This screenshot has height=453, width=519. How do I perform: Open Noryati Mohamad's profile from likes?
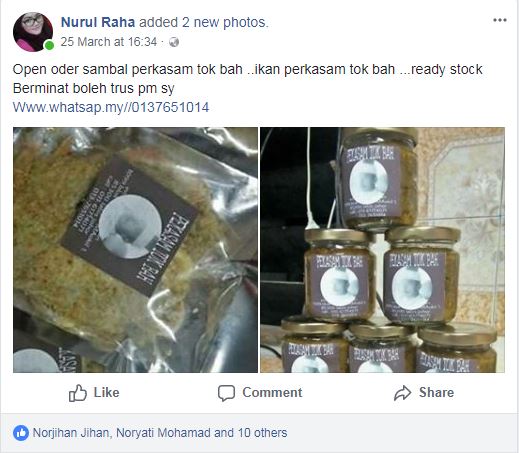(x=163, y=433)
